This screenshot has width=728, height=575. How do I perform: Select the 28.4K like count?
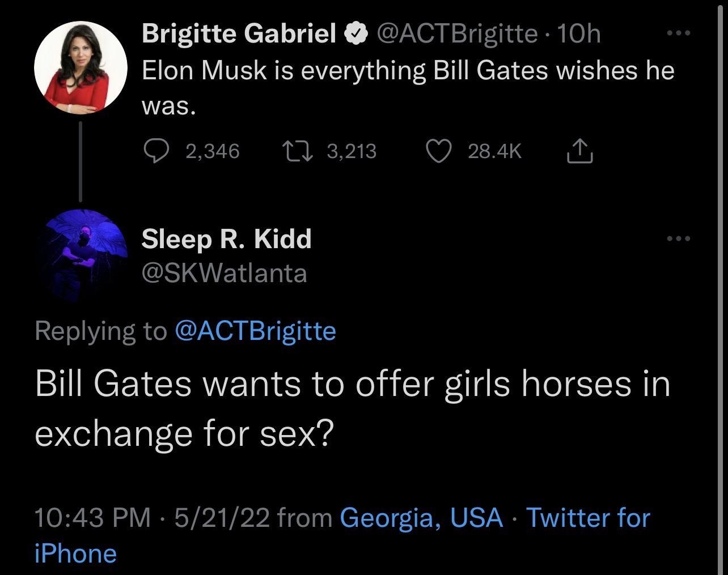point(495,151)
